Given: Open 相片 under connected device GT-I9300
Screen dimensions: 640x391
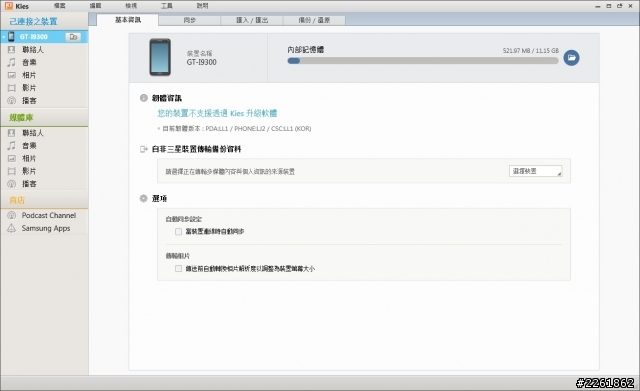Looking at the screenshot, I should 29,75.
